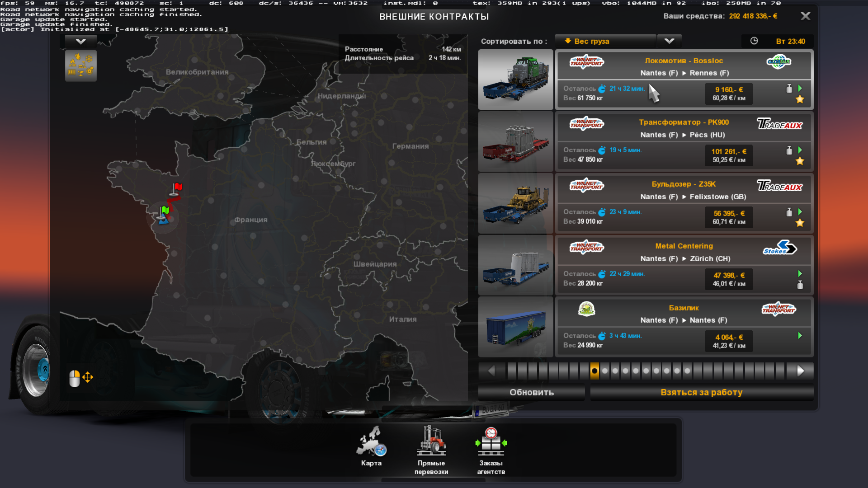Go to next contracts page arrow
Image resolution: width=868 pixels, height=488 pixels.
point(800,371)
